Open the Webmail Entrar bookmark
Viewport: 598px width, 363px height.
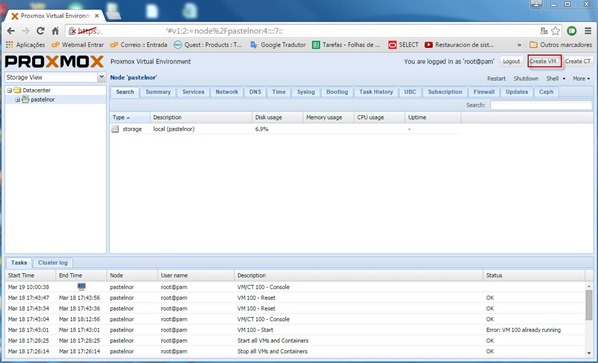tap(78, 45)
